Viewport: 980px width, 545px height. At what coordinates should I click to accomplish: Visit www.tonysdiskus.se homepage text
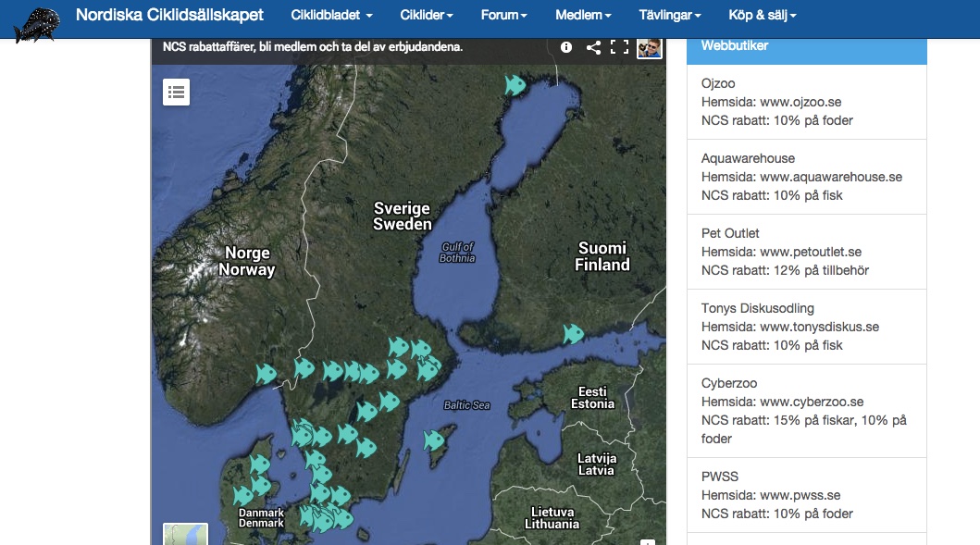click(819, 327)
